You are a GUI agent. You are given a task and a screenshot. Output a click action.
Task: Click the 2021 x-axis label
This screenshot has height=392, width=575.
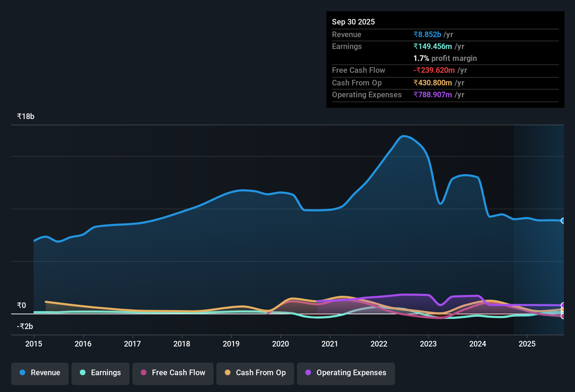(x=330, y=344)
